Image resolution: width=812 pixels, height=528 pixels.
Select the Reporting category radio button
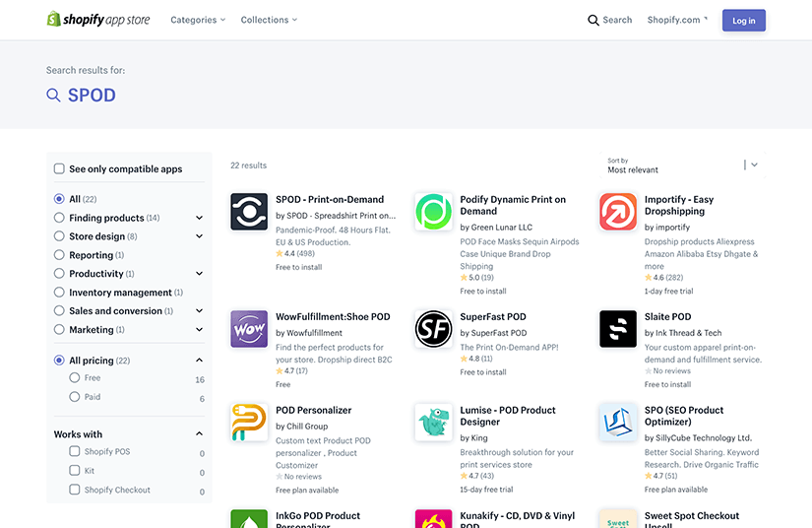click(x=60, y=255)
